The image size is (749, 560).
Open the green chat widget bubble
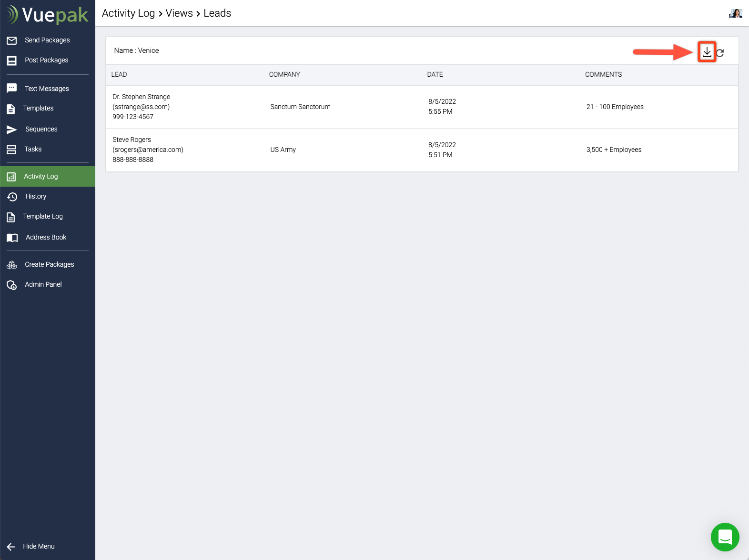pos(725,537)
